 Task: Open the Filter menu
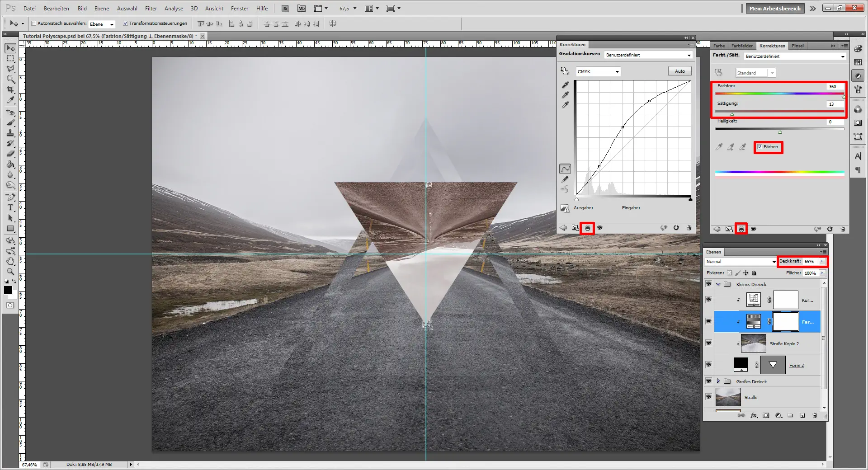[151, 8]
